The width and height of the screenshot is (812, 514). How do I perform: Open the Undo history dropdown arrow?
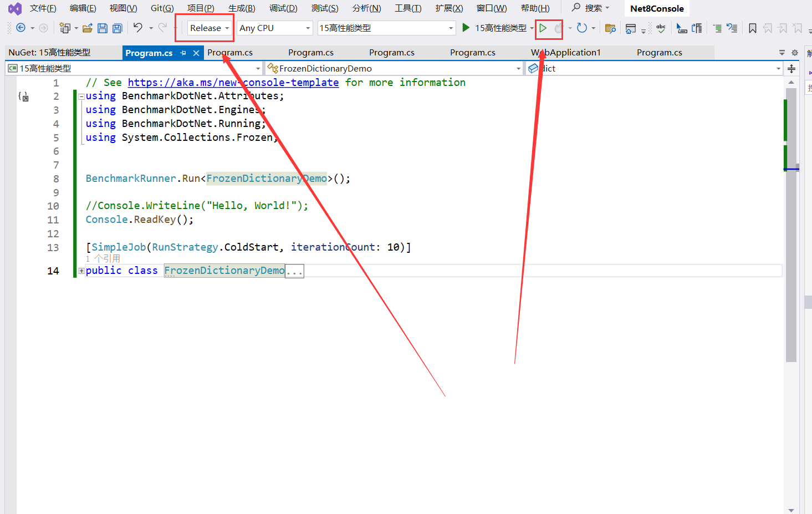pos(151,28)
